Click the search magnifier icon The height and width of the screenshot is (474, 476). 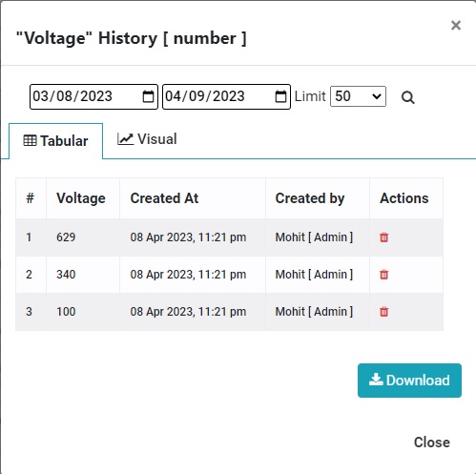tap(407, 97)
